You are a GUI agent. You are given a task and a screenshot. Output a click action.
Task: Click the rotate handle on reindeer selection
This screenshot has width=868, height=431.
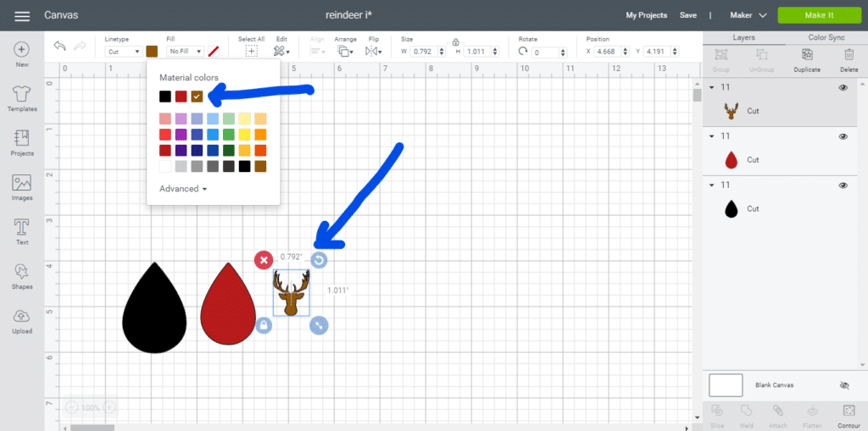319,260
